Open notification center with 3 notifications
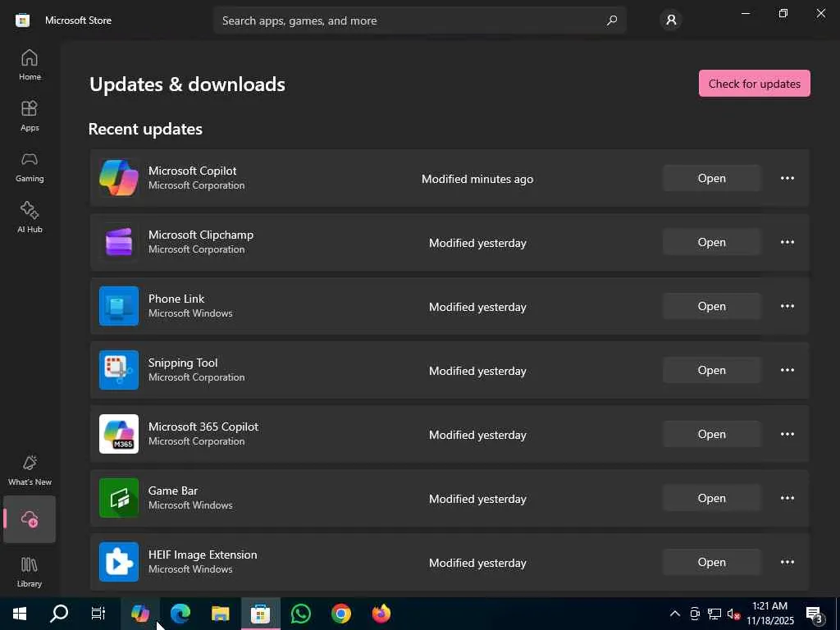 click(815, 614)
